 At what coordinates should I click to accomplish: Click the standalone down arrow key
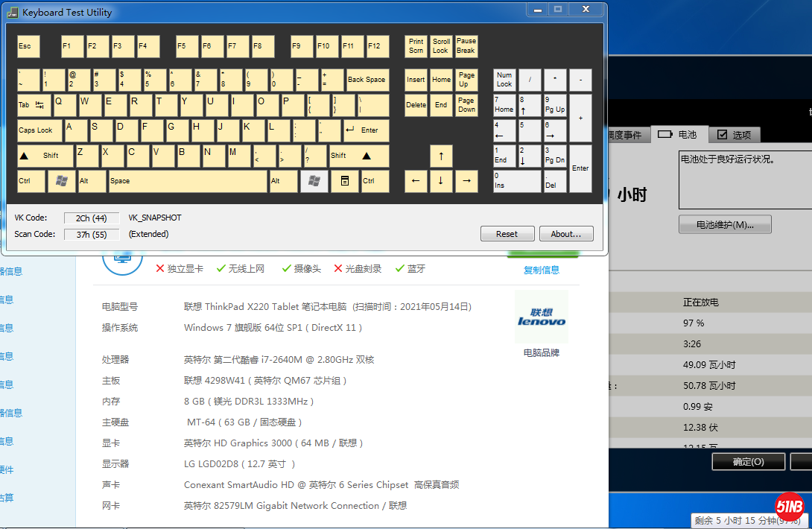click(x=441, y=181)
